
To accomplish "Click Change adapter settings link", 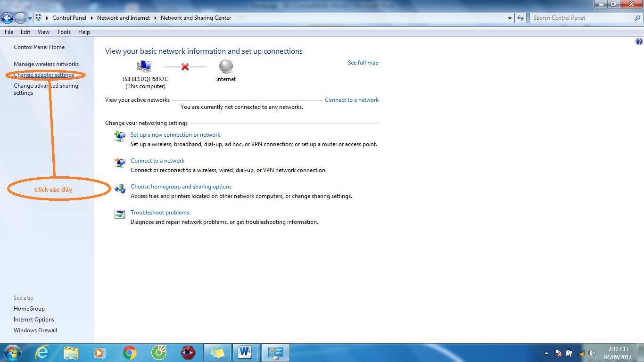I will 44,75.
